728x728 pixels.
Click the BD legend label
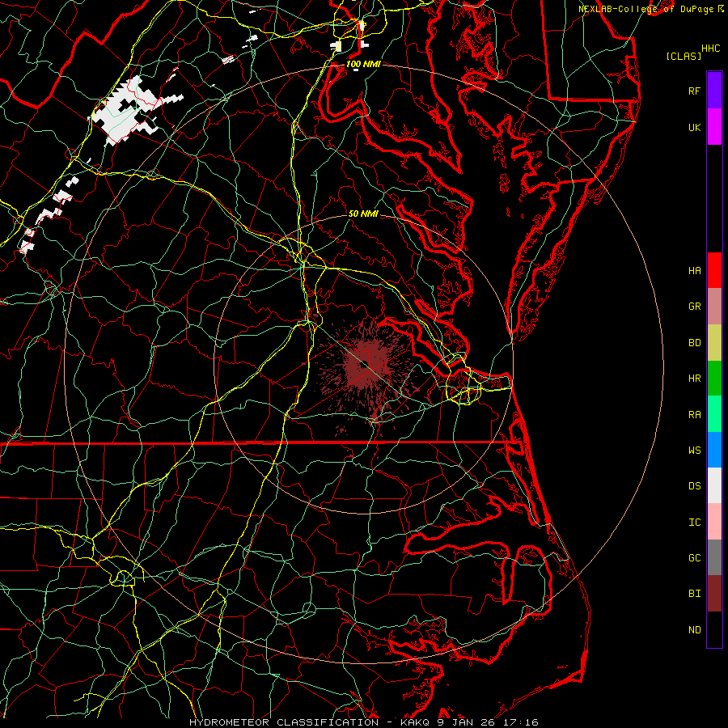pos(694,343)
